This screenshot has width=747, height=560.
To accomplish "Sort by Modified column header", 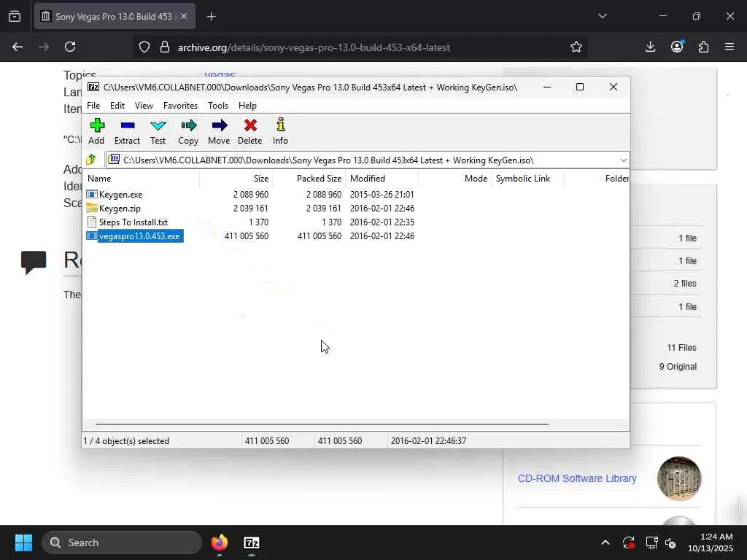I will tap(382, 179).
